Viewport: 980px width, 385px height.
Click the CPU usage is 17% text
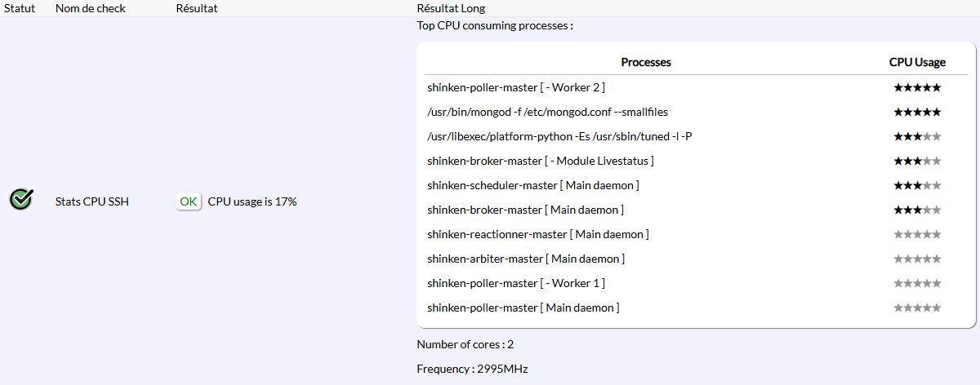pos(252,201)
